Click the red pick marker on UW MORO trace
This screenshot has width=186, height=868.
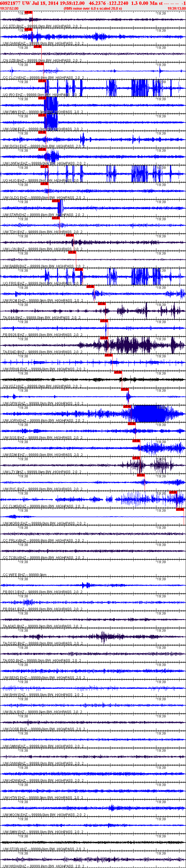180,509
